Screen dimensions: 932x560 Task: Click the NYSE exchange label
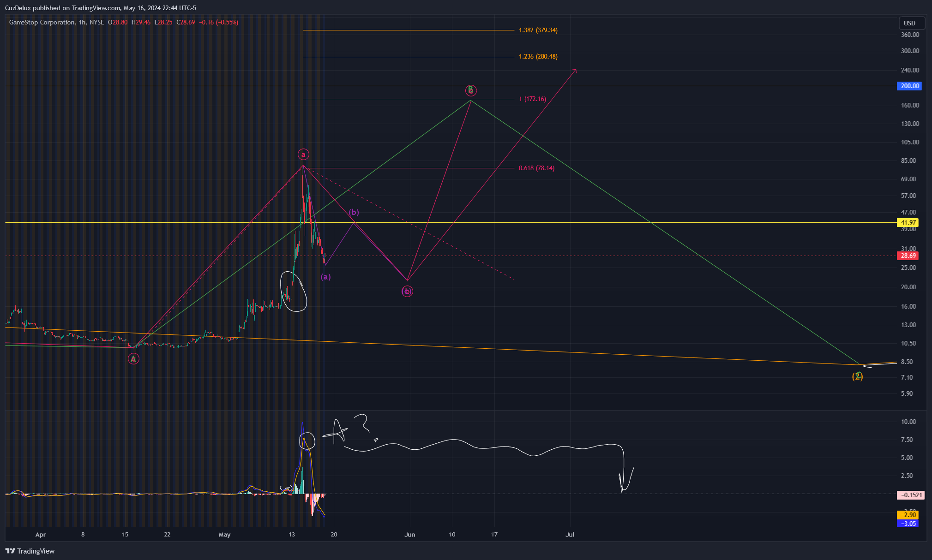97,22
